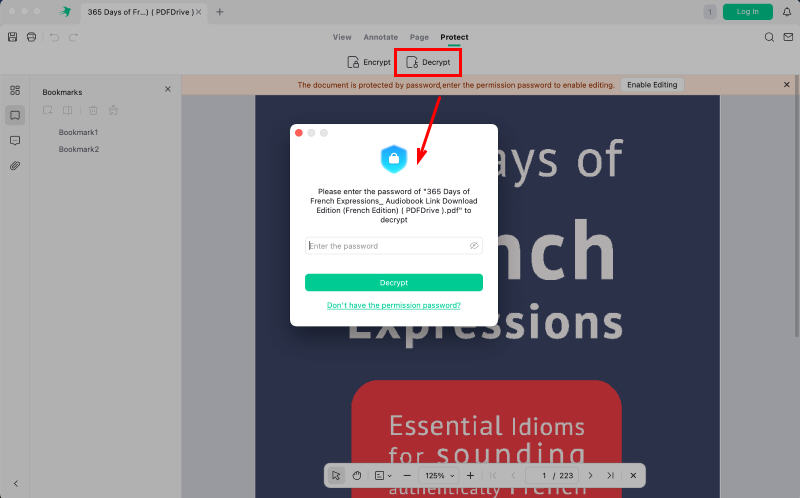The image size is (800, 498).
Task: Zoom out with the minus button
Action: [x=407, y=476]
